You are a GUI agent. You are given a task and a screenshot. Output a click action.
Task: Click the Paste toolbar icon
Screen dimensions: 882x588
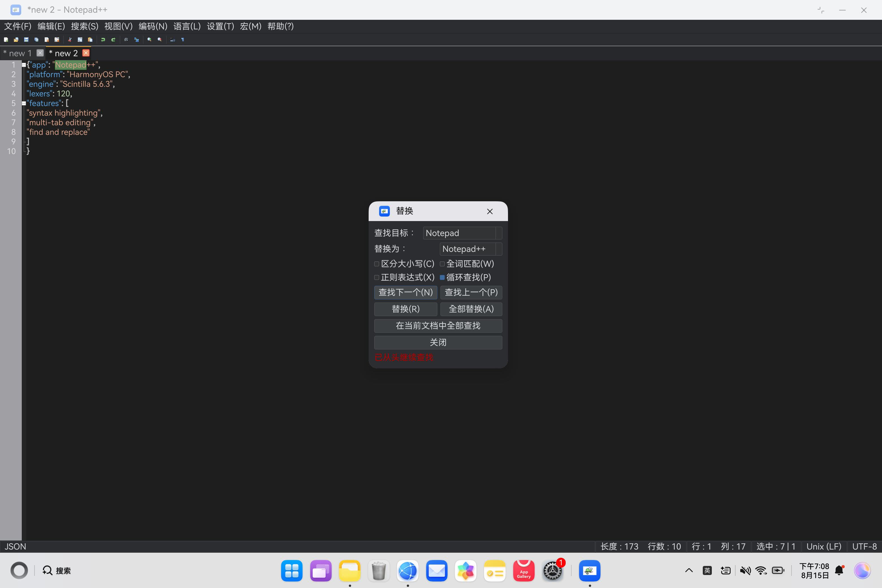(x=90, y=39)
